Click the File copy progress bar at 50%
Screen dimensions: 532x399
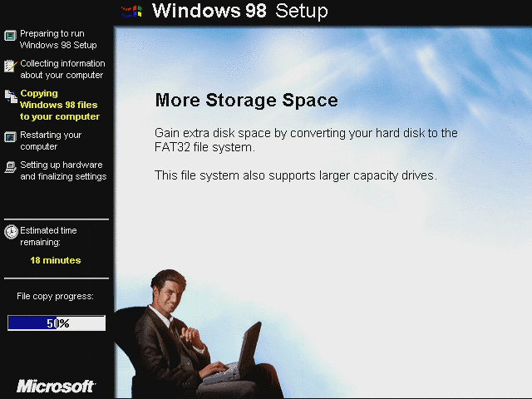click(57, 323)
